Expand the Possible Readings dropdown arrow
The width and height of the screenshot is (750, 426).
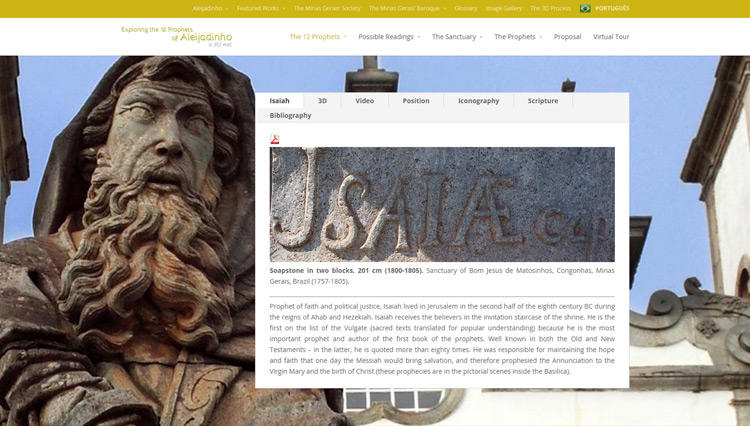419,37
